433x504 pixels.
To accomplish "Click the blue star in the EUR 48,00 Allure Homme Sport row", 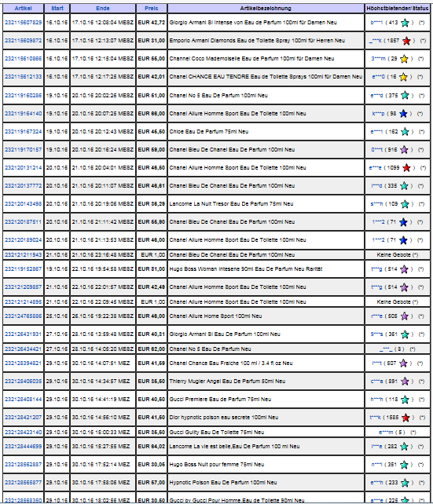I will [403, 240].
